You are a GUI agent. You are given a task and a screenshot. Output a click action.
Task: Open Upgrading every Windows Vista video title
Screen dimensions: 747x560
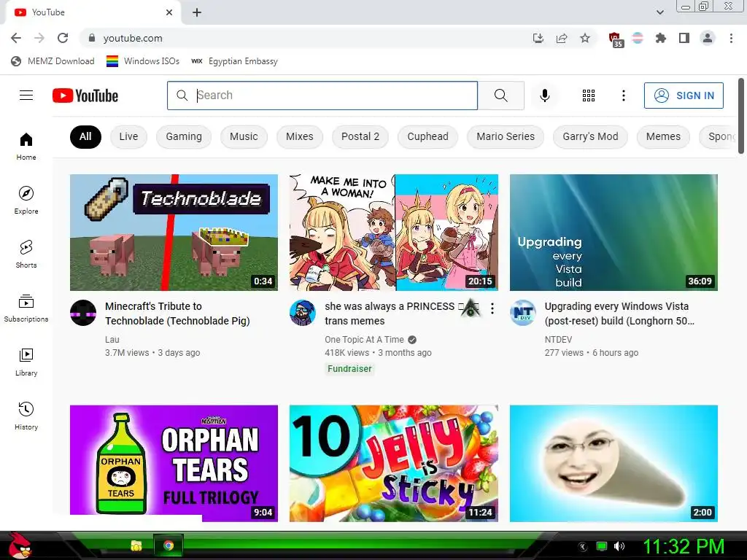pyautogui.click(x=619, y=314)
